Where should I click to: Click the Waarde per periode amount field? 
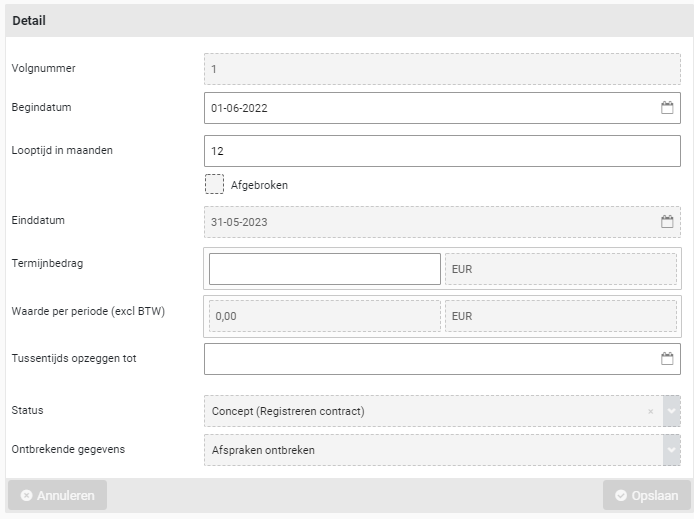(x=324, y=316)
